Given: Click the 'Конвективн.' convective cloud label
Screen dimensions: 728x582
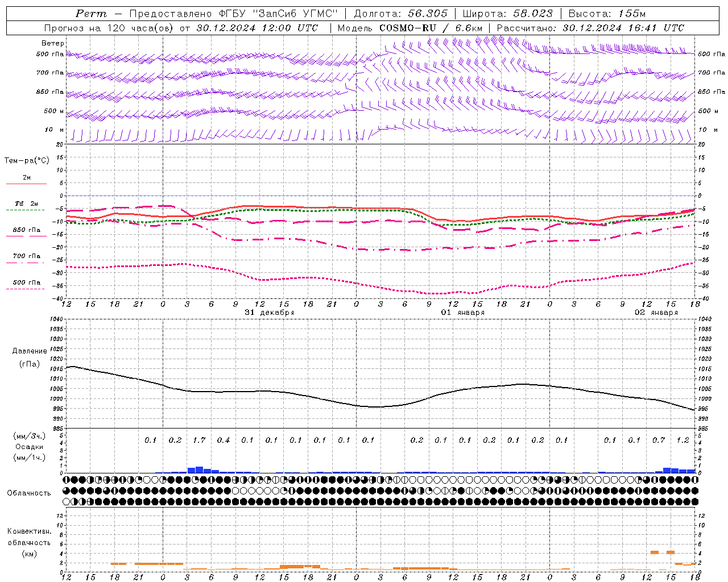Looking at the screenshot, I should (29, 531).
